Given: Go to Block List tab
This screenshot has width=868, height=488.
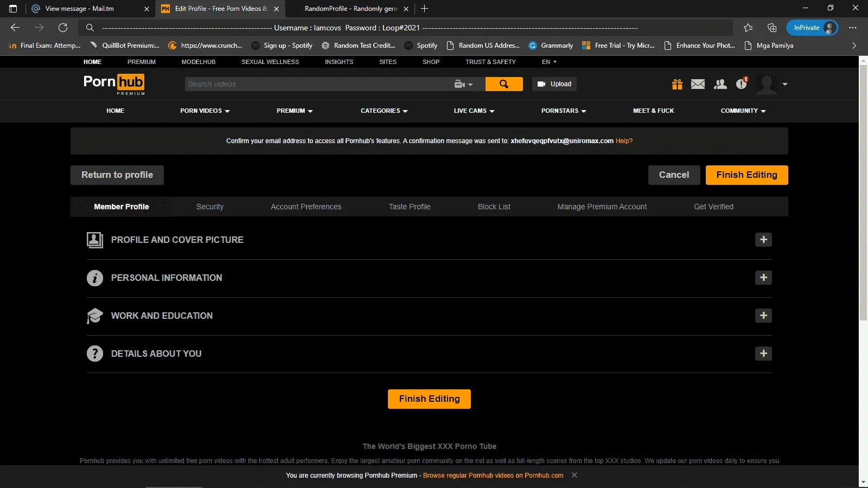Looking at the screenshot, I should [494, 207].
